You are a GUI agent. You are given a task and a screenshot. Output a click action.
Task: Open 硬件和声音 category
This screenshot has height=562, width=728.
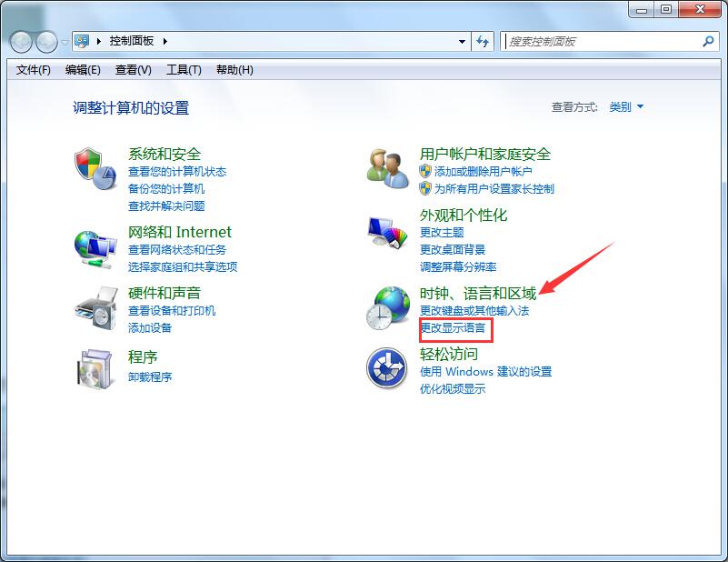[x=165, y=293]
